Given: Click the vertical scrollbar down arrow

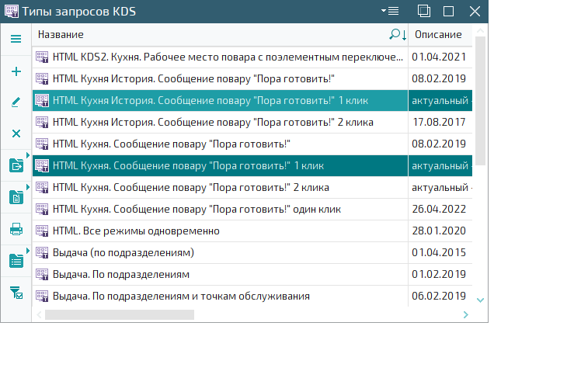Looking at the screenshot, I should [480, 300].
